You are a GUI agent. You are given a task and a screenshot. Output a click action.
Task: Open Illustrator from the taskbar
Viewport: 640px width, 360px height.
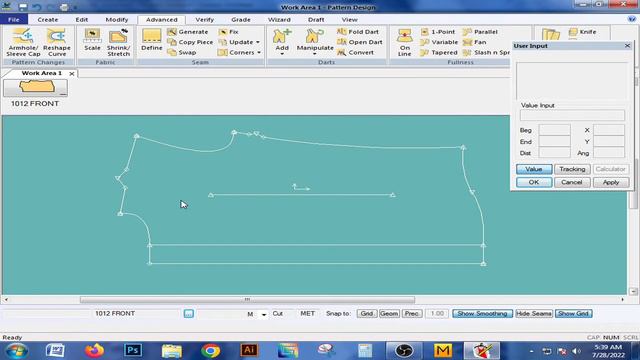coord(249,351)
